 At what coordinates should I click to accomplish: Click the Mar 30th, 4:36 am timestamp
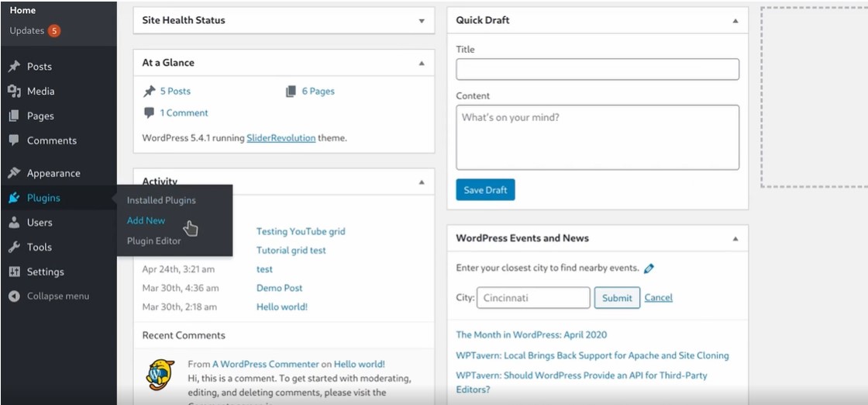point(181,288)
